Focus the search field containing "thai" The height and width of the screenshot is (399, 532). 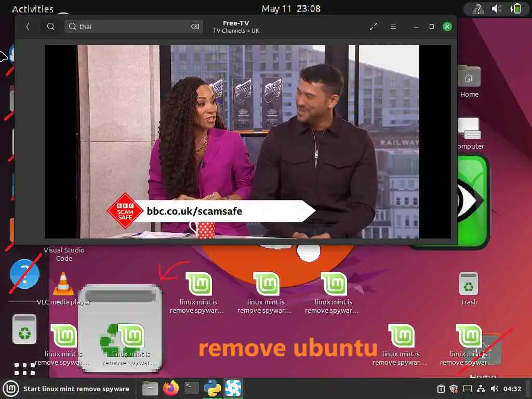click(134, 26)
